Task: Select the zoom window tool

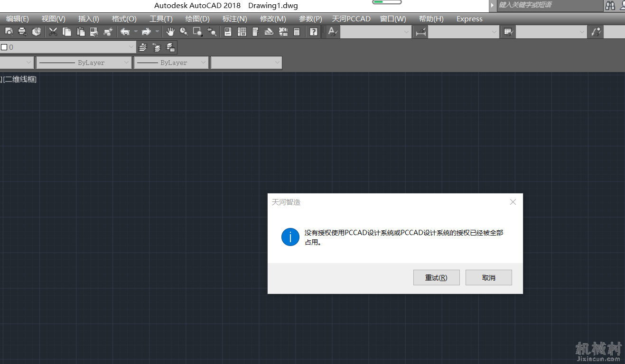Action: [x=197, y=32]
